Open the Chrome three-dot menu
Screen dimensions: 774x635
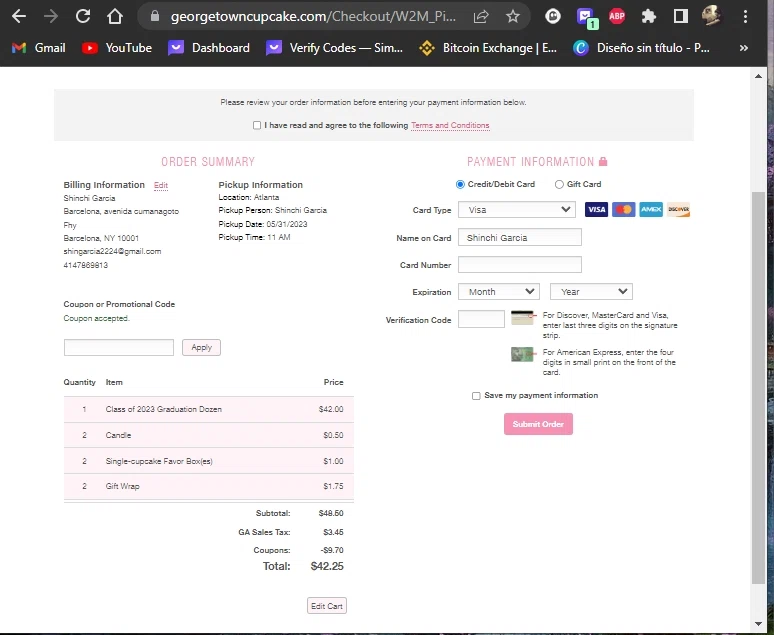tap(745, 16)
